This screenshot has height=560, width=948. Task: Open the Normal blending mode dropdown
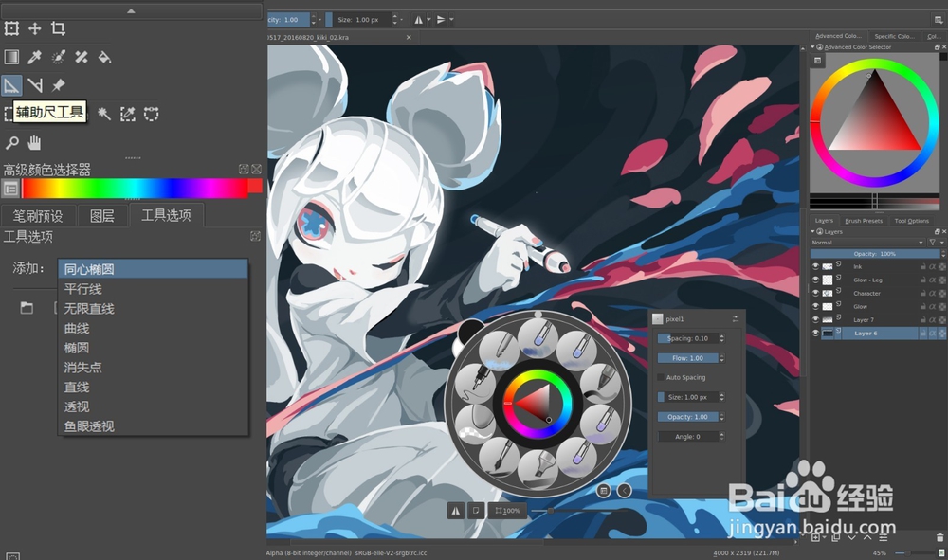(x=867, y=243)
